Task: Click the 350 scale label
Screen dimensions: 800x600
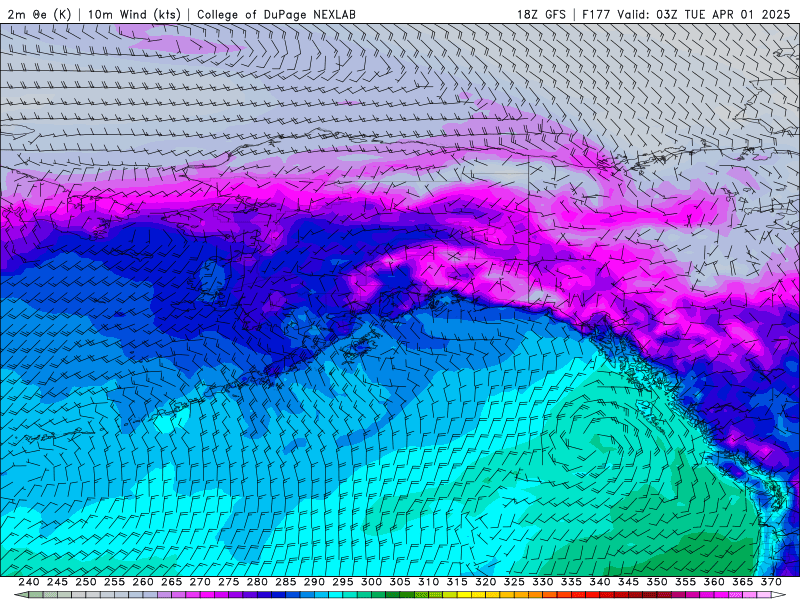Action: pyautogui.click(x=657, y=582)
